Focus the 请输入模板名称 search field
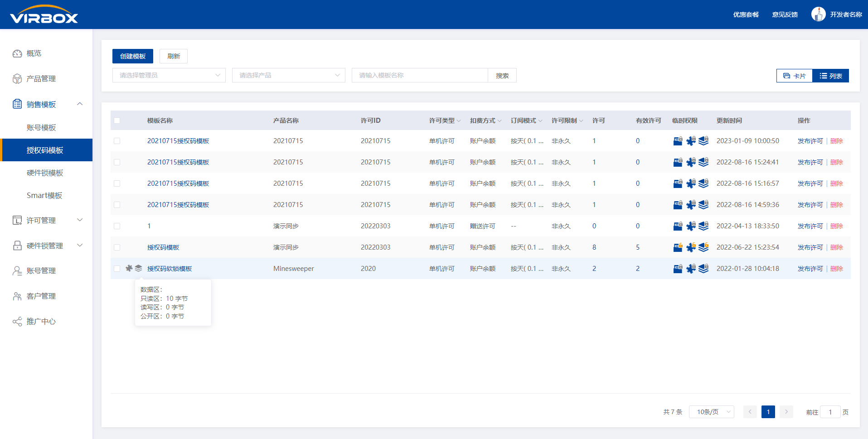Image resolution: width=868 pixels, height=439 pixels. [x=420, y=75]
